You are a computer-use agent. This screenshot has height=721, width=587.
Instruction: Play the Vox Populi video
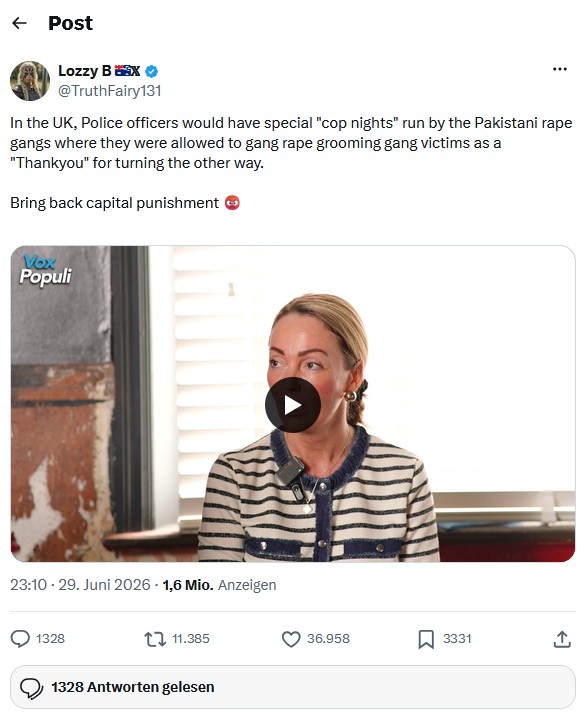pos(292,405)
